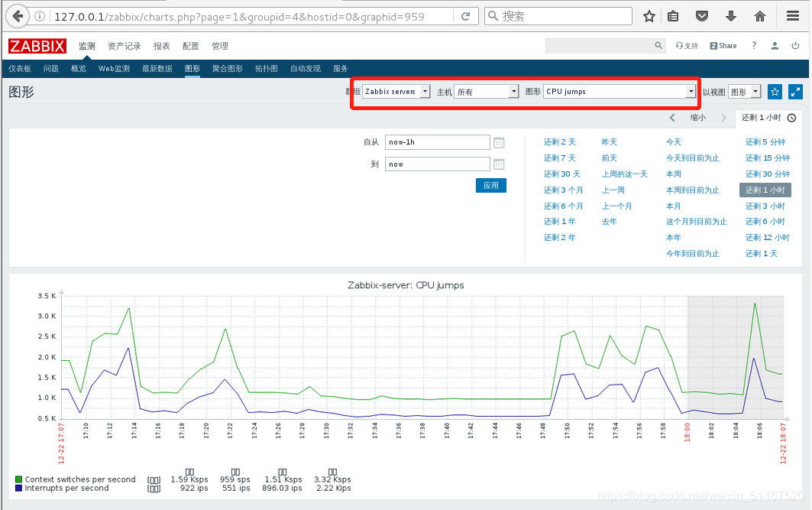The width and height of the screenshot is (812, 510).
Task: Click the 还剩 1 小时 time selector tab
Action: click(x=768, y=118)
